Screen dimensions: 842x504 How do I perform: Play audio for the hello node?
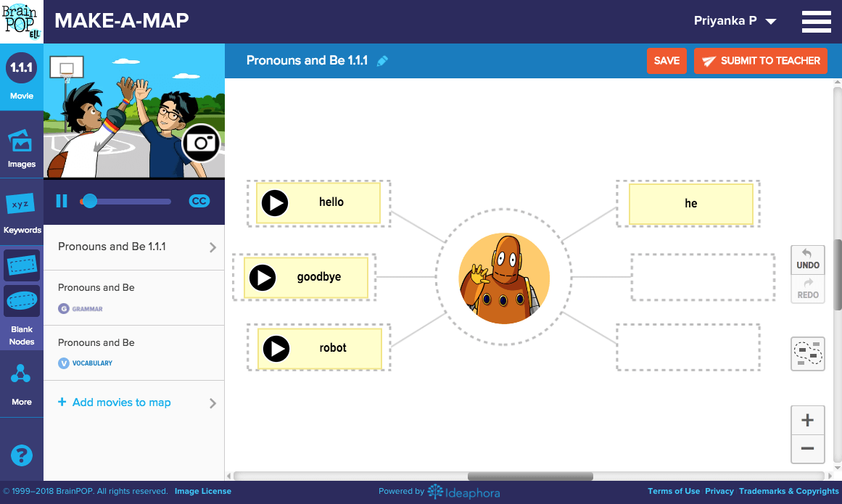(x=275, y=203)
